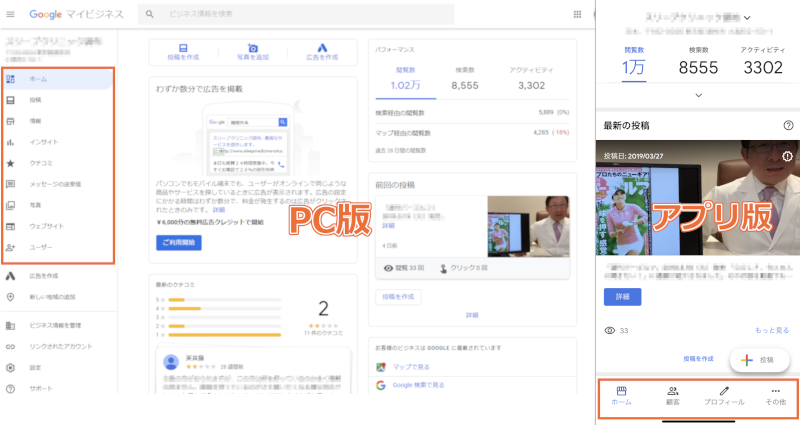Expand business name dropdown in app header

[x=747, y=18]
